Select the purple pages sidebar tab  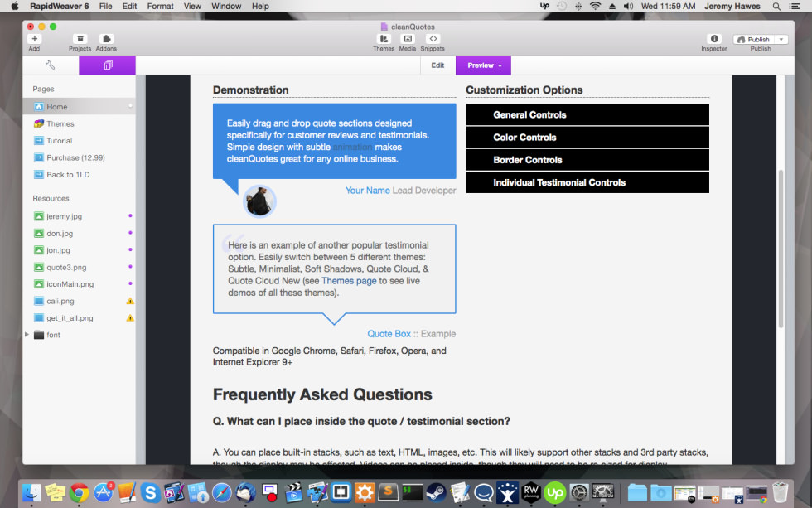[107, 65]
